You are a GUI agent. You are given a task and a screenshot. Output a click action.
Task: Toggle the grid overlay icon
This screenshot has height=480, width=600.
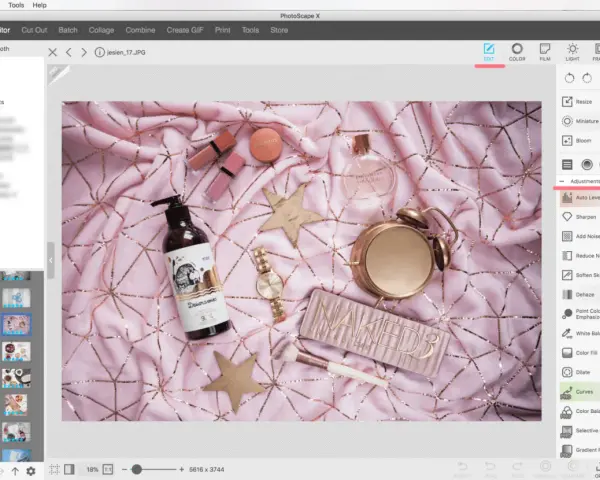click(x=54, y=470)
